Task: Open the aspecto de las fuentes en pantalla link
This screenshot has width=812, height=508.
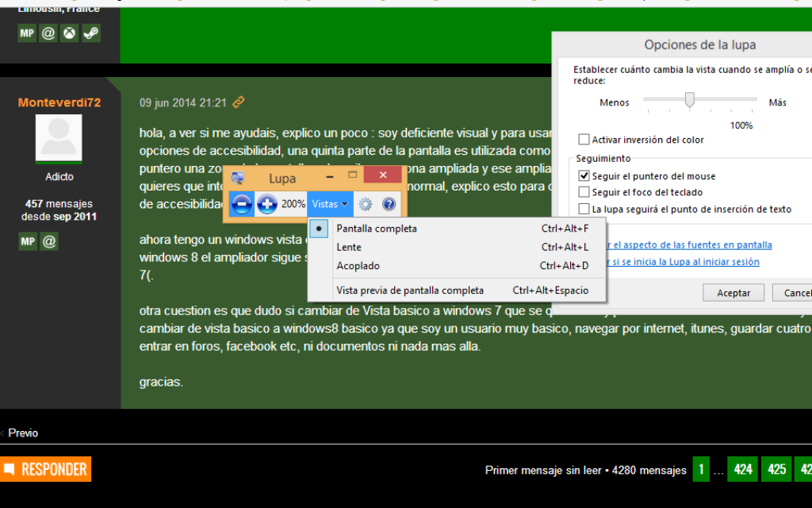Action: [689, 244]
